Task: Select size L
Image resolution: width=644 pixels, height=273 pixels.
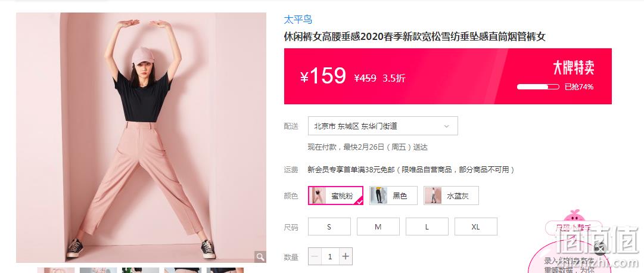Action: pos(427,227)
